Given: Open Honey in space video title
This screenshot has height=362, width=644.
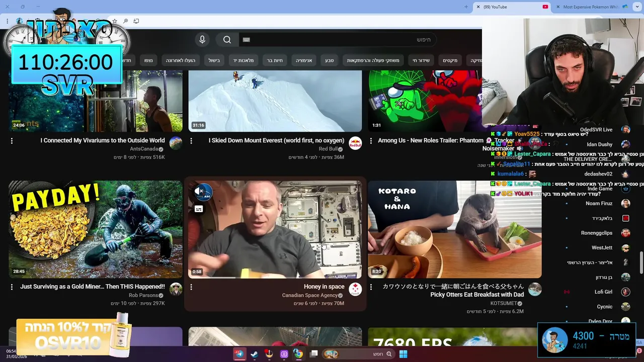Looking at the screenshot, I should pos(324,287).
